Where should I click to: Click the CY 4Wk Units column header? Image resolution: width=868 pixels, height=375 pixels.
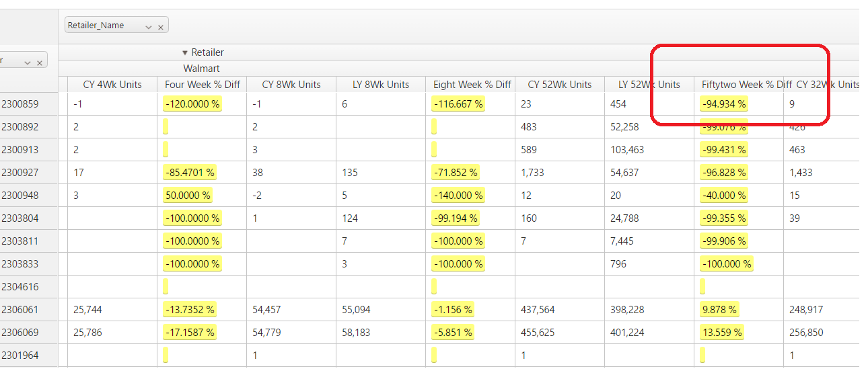click(112, 85)
